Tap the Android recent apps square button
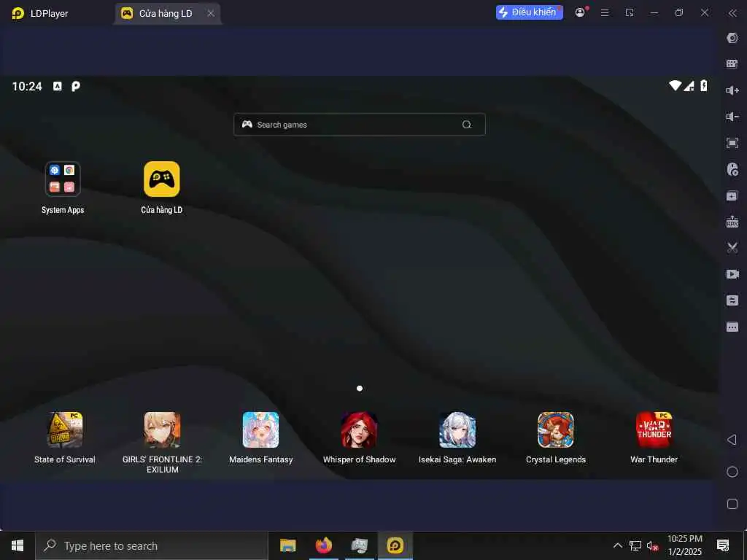The image size is (747, 560). (732, 504)
